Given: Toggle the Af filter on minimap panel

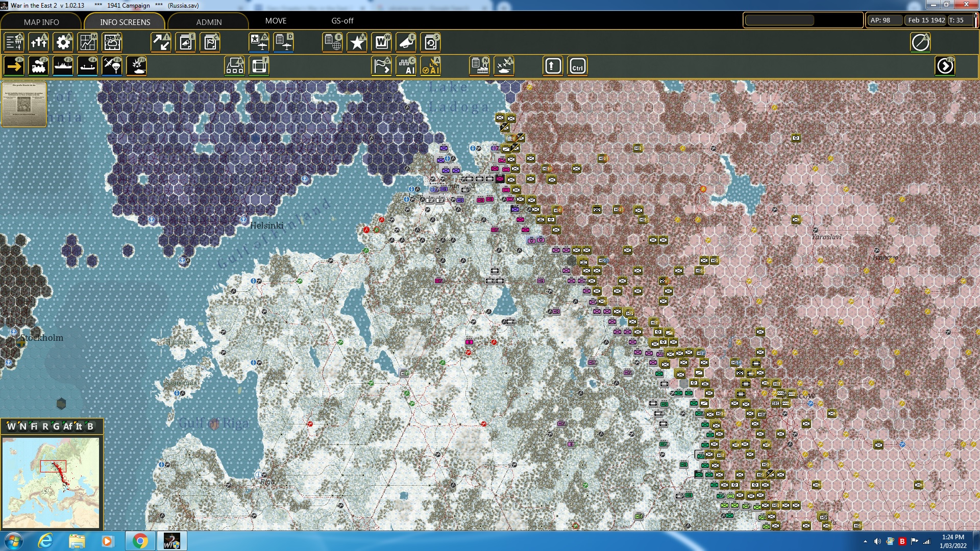Looking at the screenshot, I should [68, 427].
